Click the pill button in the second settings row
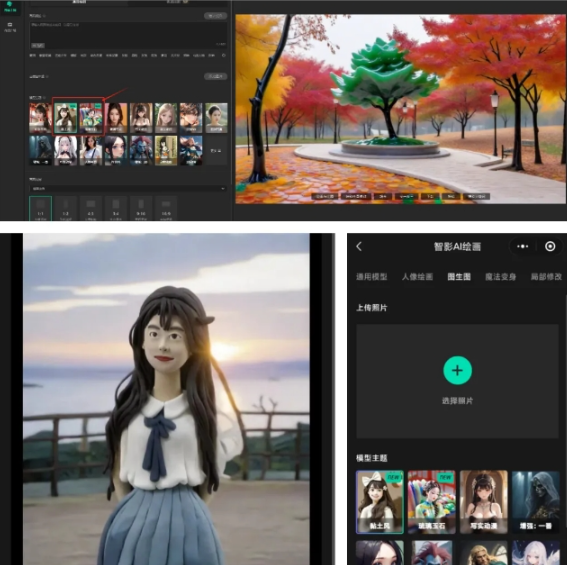 [216, 76]
